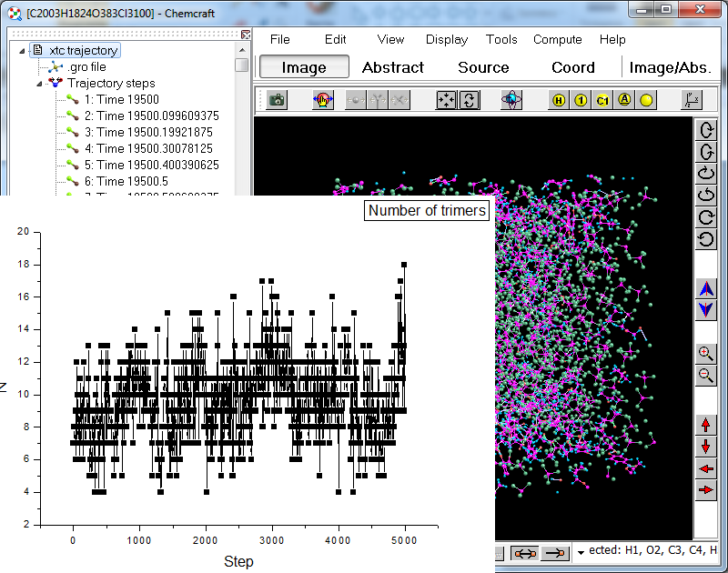728x573 pixels.
Task: Select the hand drag-atoms tool
Action: point(323,100)
